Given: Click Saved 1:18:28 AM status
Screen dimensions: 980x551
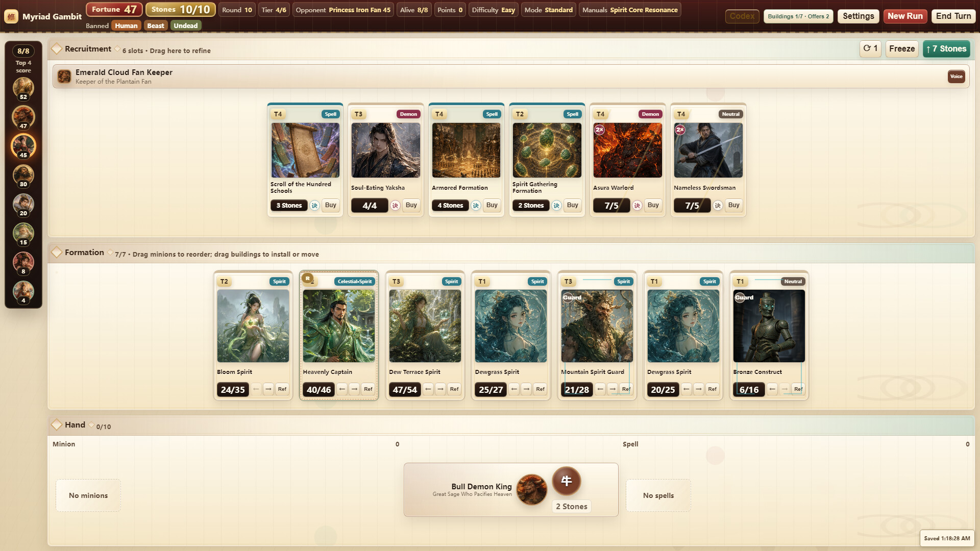Looking at the screenshot, I should [947, 538].
